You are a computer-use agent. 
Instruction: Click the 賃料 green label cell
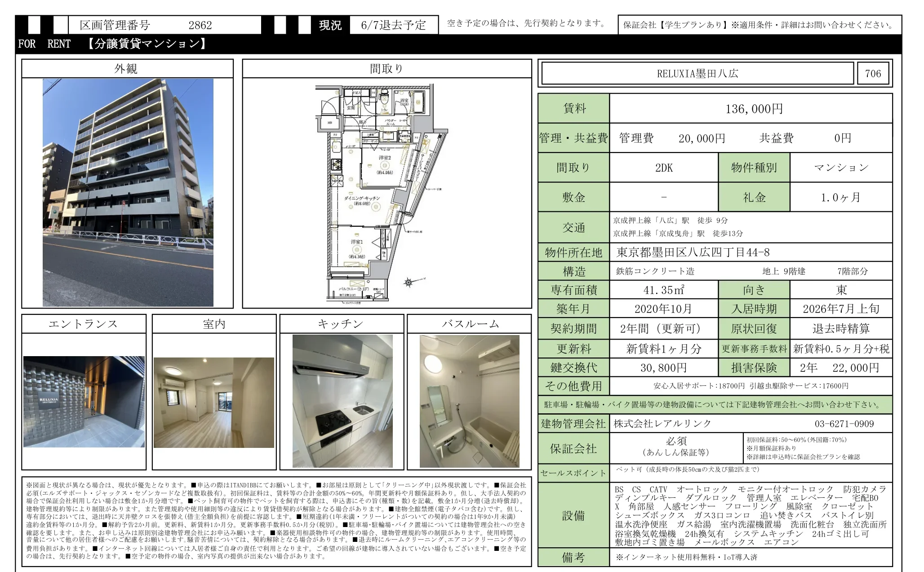click(x=574, y=109)
